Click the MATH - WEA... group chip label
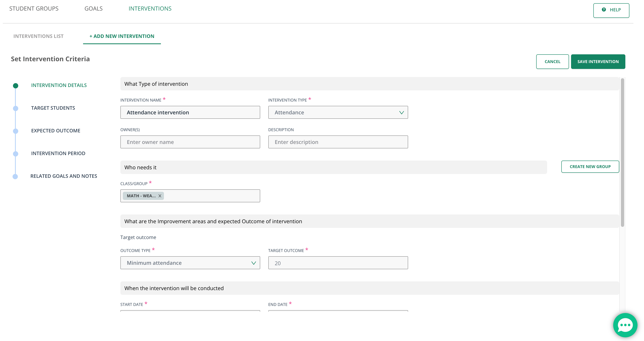This screenshot has height=341, width=644. 141,196
